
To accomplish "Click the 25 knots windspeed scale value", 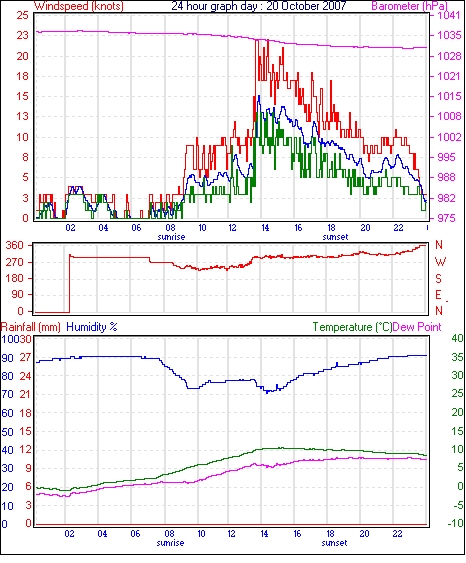I will pyautogui.click(x=22, y=15).
